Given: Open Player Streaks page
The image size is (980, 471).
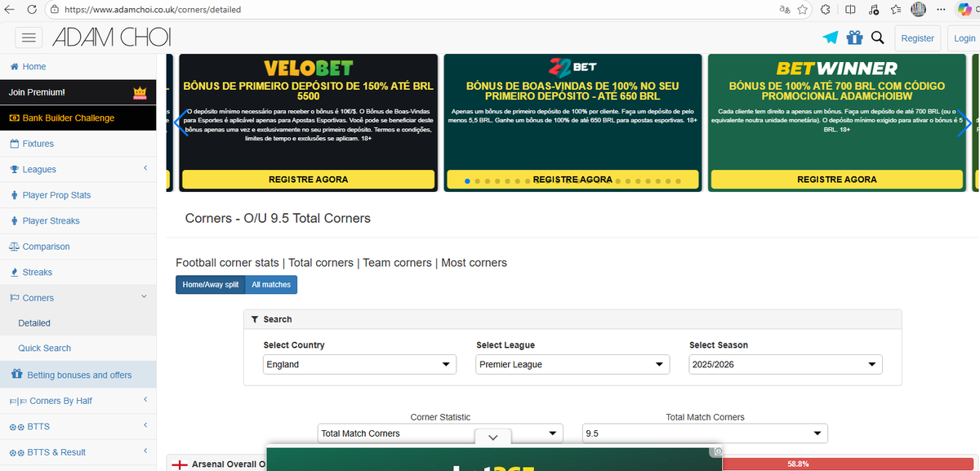Looking at the screenshot, I should pos(78,220).
